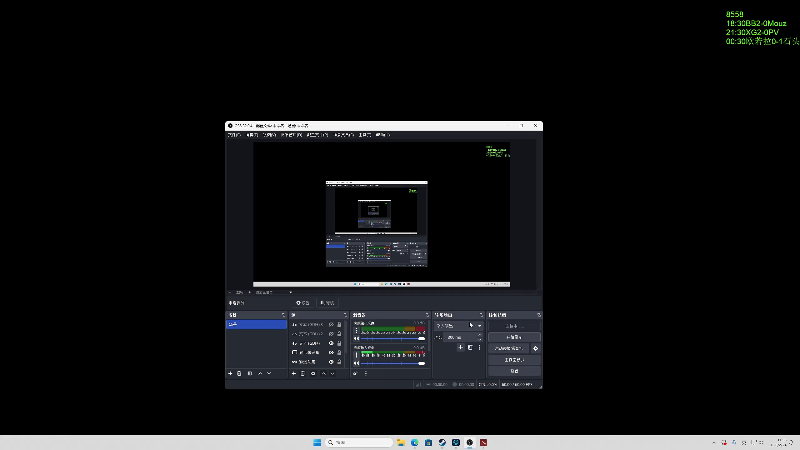Remove the transition with Scene Transitions trash icon
The height and width of the screenshot is (450, 800).
470,347
